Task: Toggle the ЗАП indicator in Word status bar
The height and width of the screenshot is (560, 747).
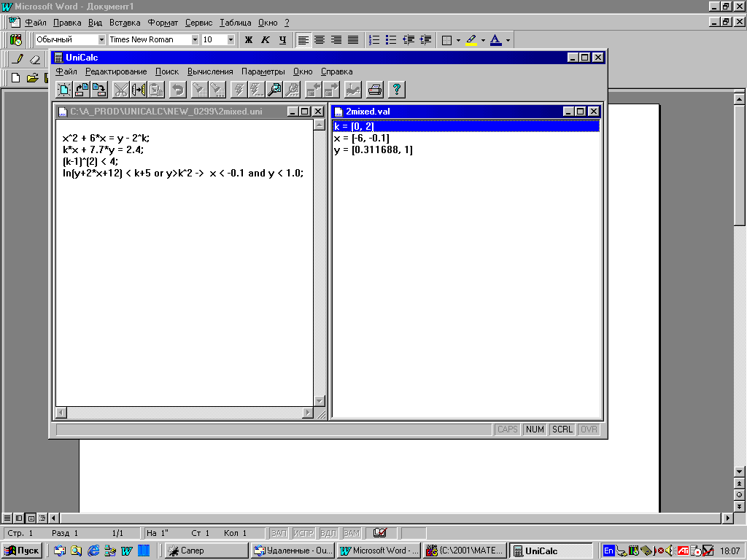Action: point(279,533)
